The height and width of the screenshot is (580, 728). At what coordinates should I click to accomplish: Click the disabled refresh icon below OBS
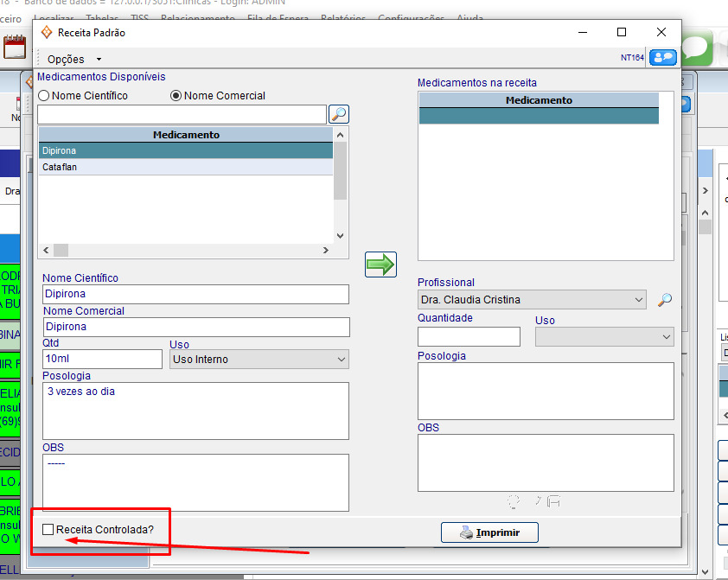(x=514, y=500)
